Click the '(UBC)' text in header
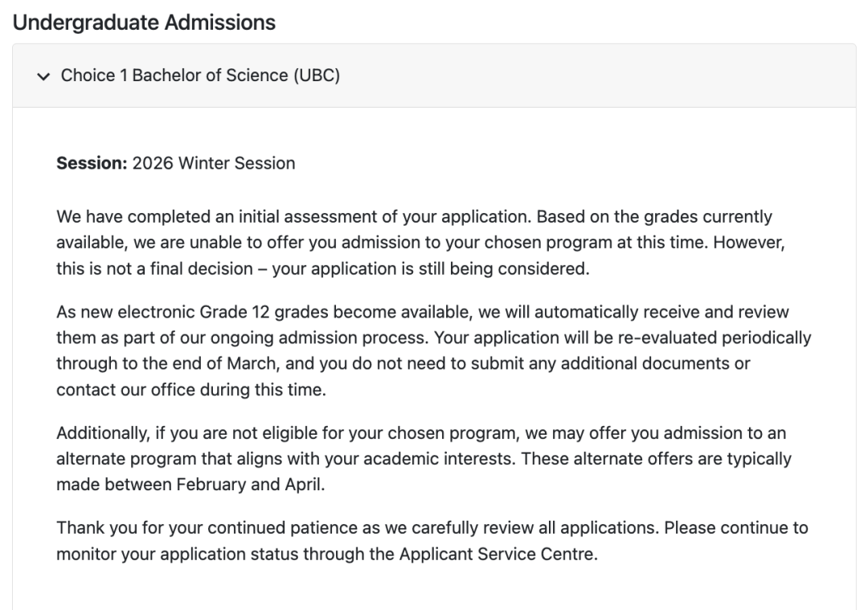This screenshot has height=610, width=868. (x=317, y=76)
